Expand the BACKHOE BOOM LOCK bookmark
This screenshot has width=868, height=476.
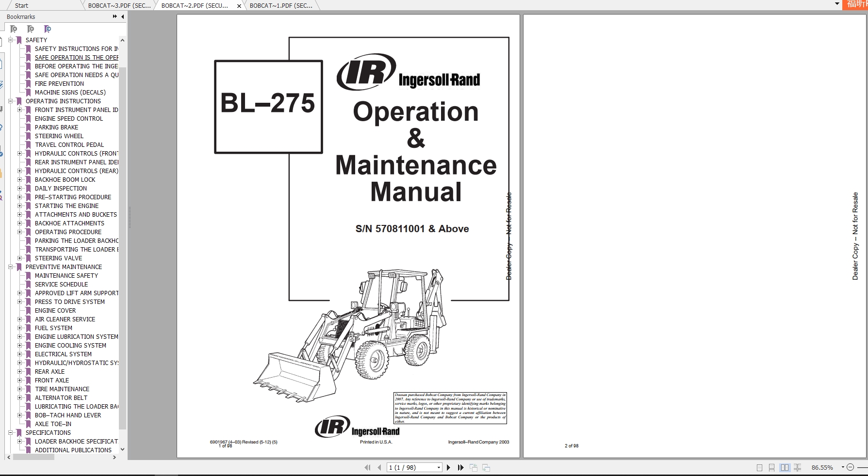tap(19, 179)
